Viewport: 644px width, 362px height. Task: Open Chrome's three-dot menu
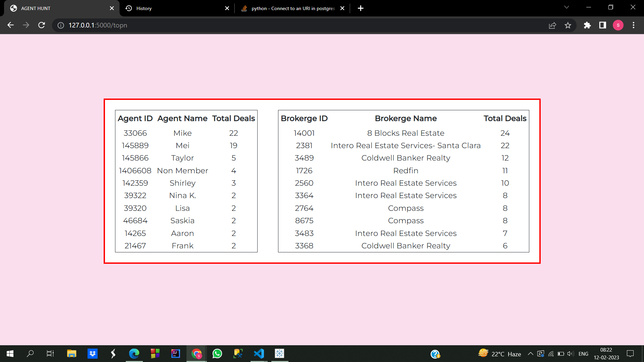tap(634, 25)
